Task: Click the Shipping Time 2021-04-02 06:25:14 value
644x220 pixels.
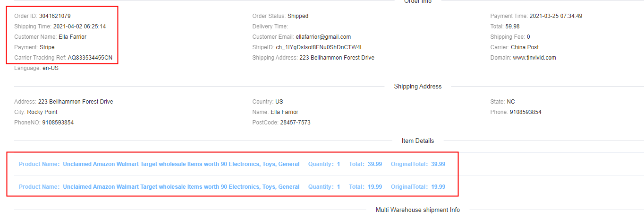Action: 79,26
